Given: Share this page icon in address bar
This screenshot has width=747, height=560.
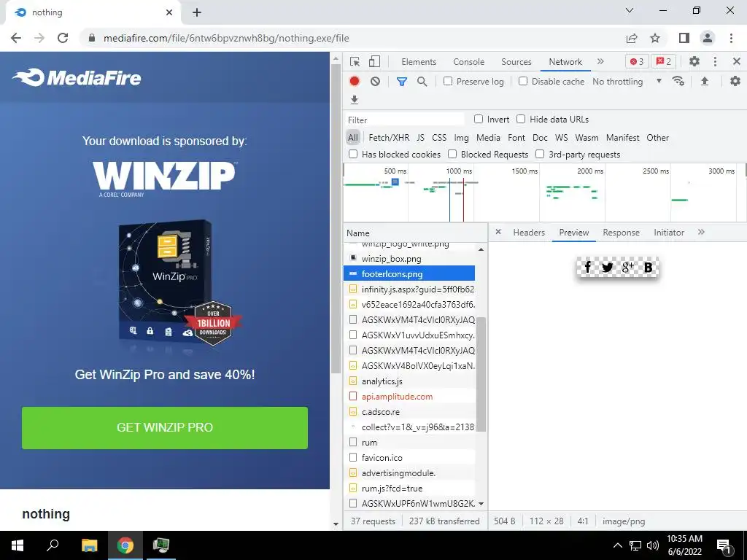Looking at the screenshot, I should coord(632,38).
